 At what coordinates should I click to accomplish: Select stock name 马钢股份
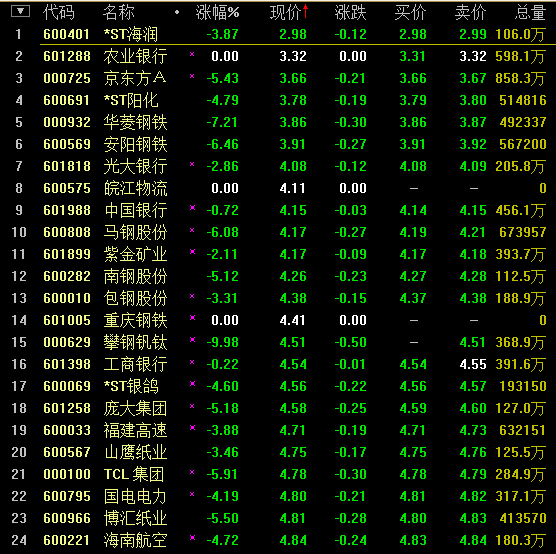click(135, 232)
